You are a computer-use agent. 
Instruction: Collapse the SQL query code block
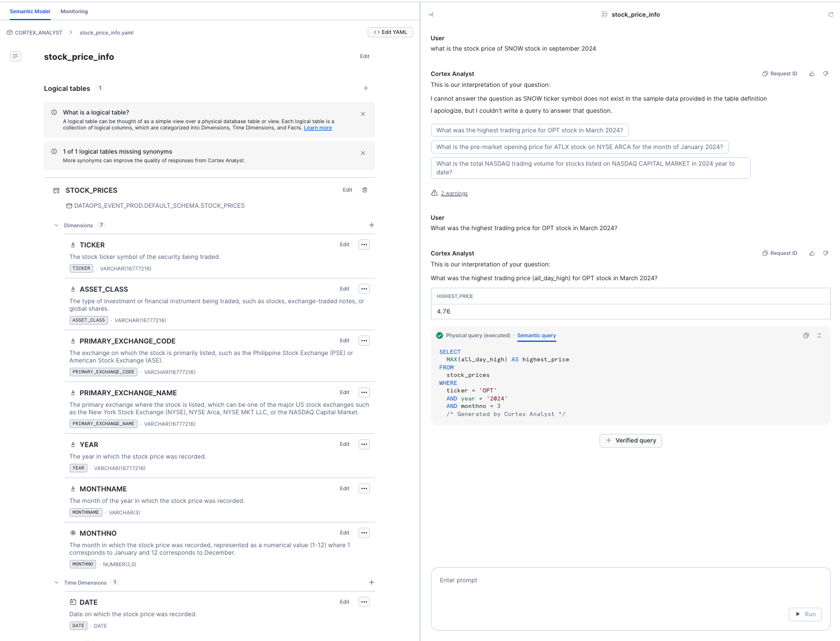pos(819,335)
